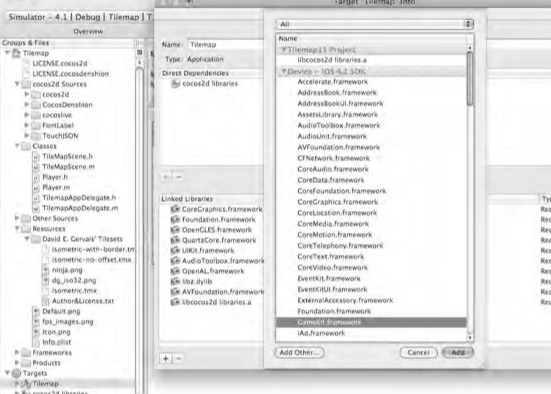Click the Default.png image icon
This screenshot has width=551, height=394.
click(36, 311)
